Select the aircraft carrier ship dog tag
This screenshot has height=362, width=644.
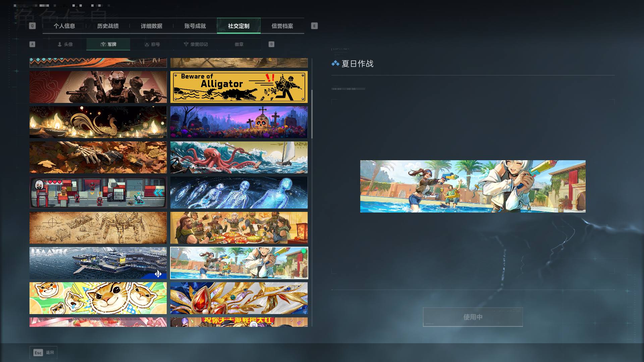[x=98, y=263]
